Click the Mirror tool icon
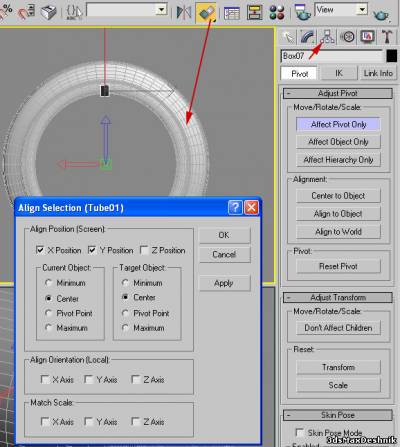400x447 pixels. coord(183,13)
